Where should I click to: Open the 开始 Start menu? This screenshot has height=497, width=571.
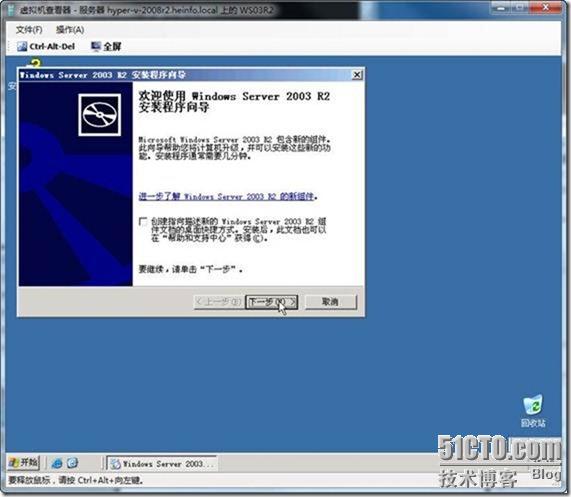23,463
